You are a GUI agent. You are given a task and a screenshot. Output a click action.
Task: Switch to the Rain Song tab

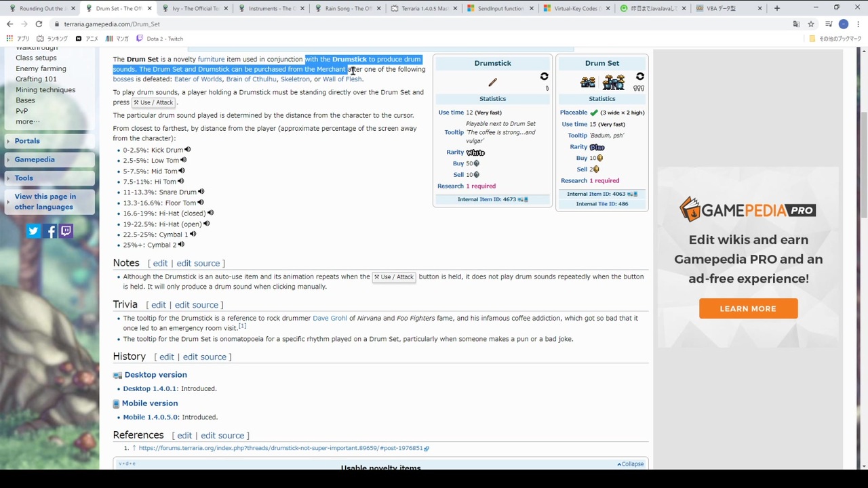pos(348,8)
